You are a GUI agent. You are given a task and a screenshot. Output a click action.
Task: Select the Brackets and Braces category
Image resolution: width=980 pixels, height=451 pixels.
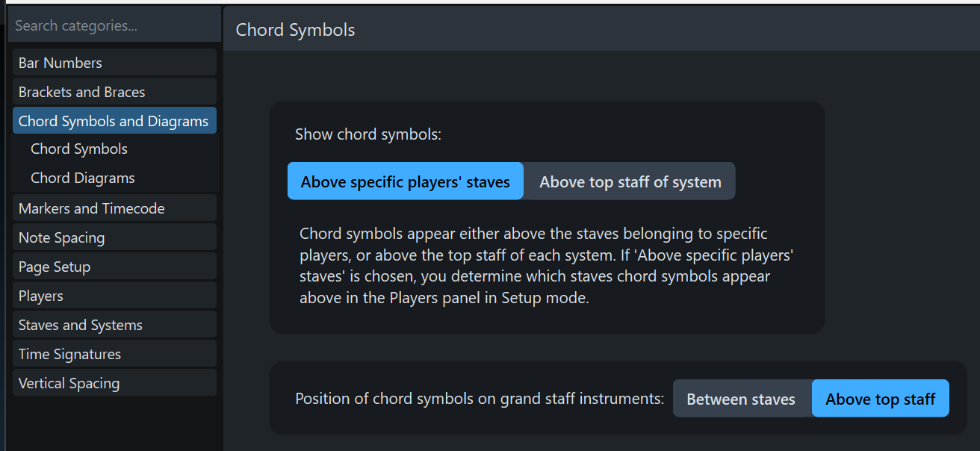114,92
